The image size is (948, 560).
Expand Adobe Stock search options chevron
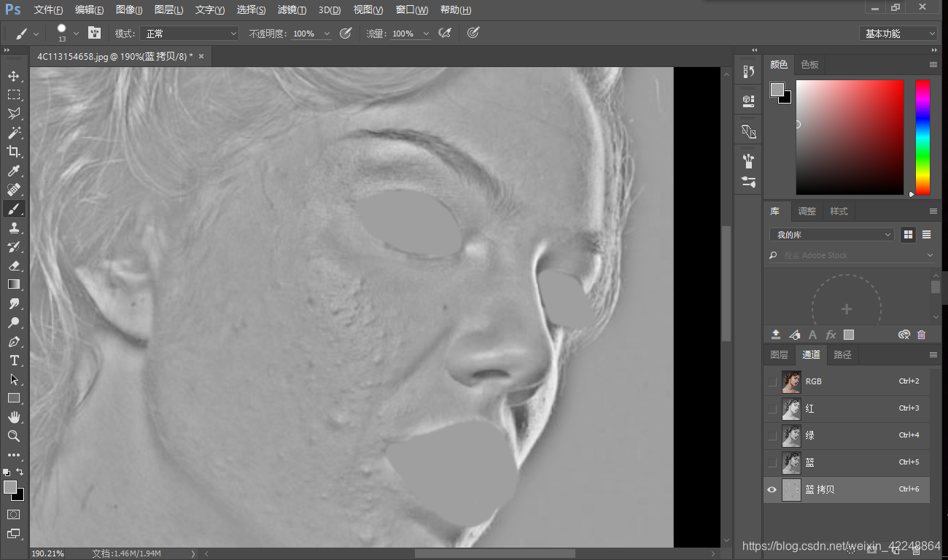coord(930,255)
